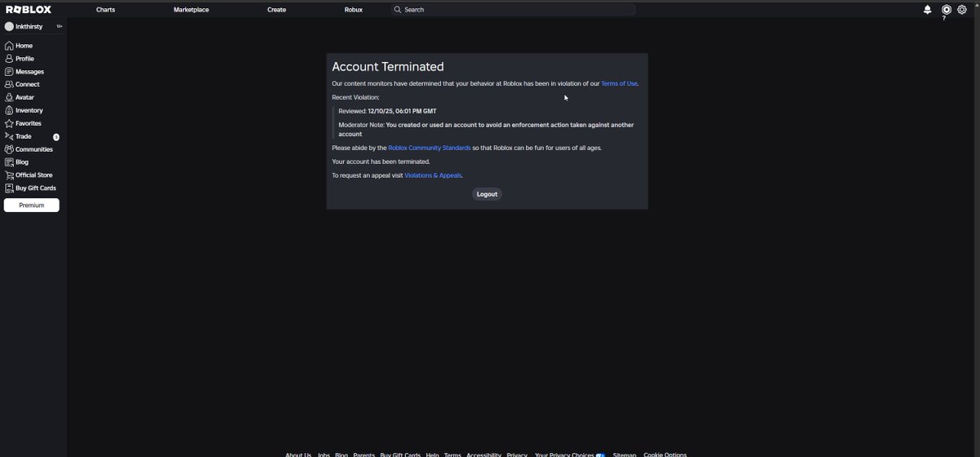Click the Messages icon in sidebar

point(9,72)
